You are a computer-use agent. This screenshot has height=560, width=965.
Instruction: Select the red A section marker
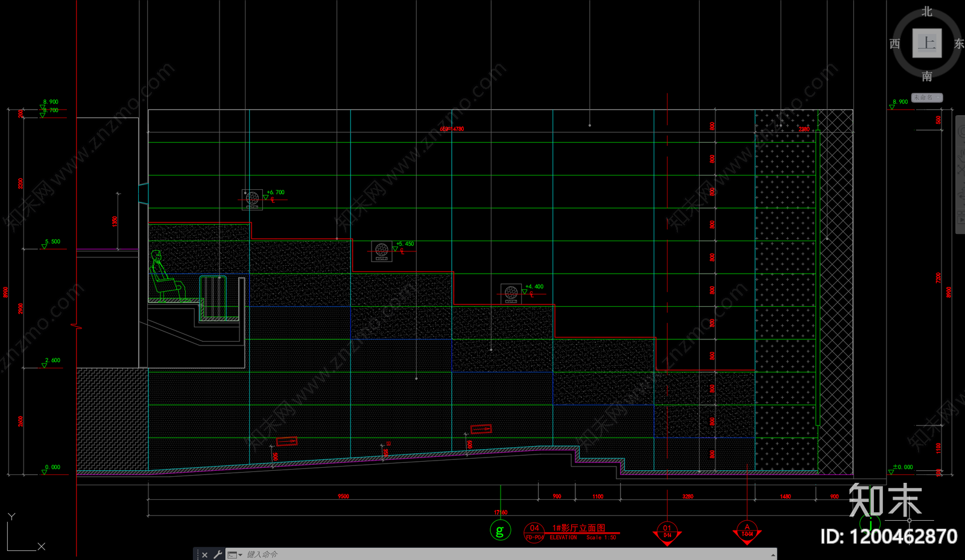coord(747,532)
